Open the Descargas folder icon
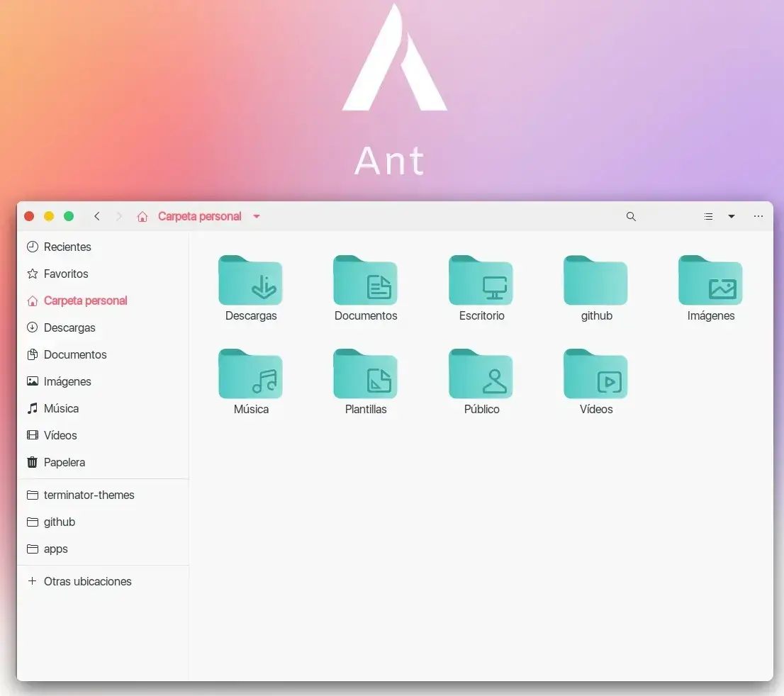This screenshot has height=696, width=784. tap(251, 280)
